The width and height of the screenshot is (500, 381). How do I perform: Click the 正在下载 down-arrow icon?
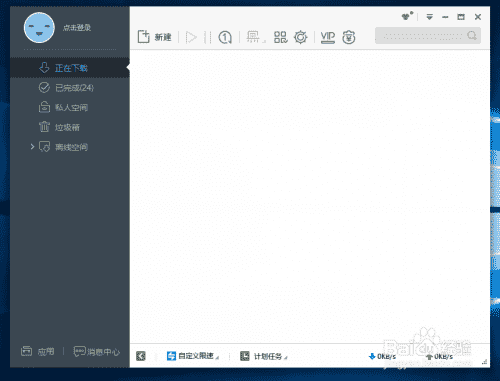pyautogui.click(x=44, y=68)
